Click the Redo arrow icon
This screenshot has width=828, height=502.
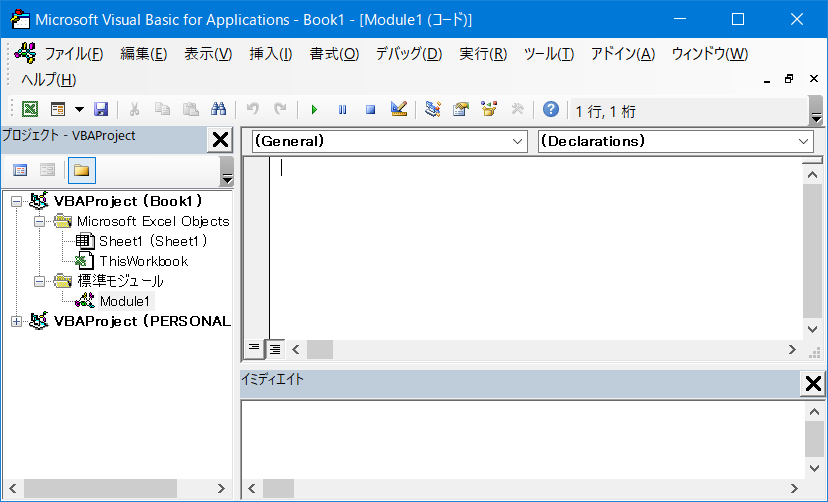click(280, 109)
